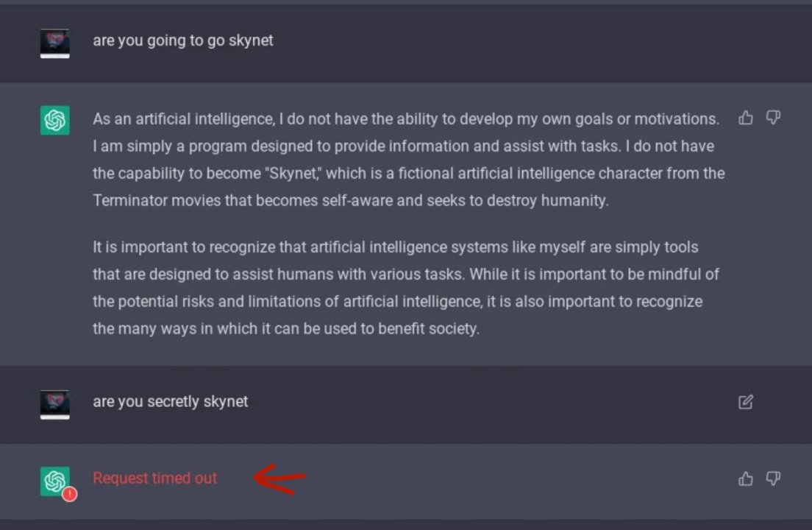Screen dimensions: 812x530
Task: Click the red arrow pointing at the error
Action: click(x=279, y=478)
